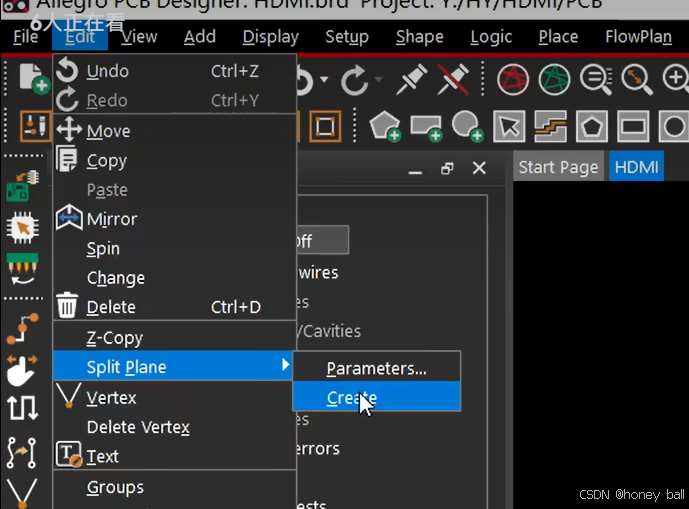Click the red unrats all icon
The height and width of the screenshot is (509, 689).
[513, 80]
